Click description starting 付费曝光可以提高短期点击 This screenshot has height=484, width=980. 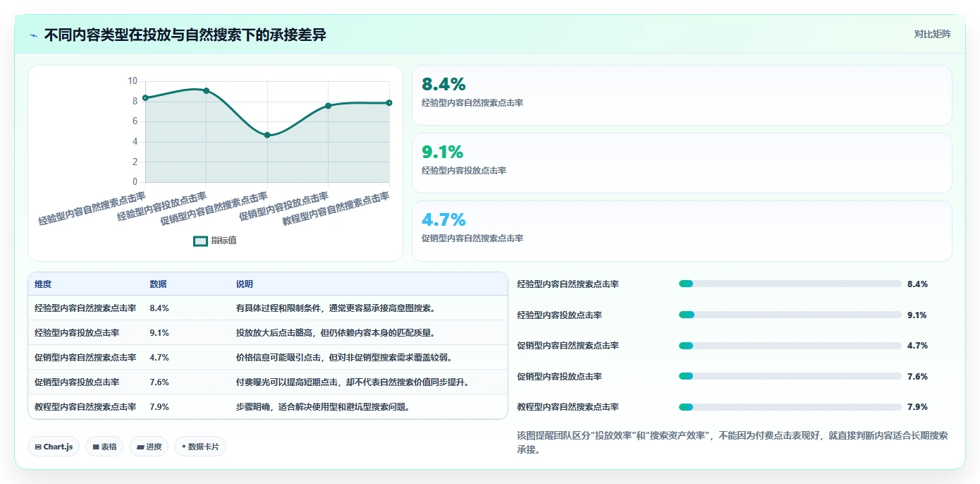353,382
